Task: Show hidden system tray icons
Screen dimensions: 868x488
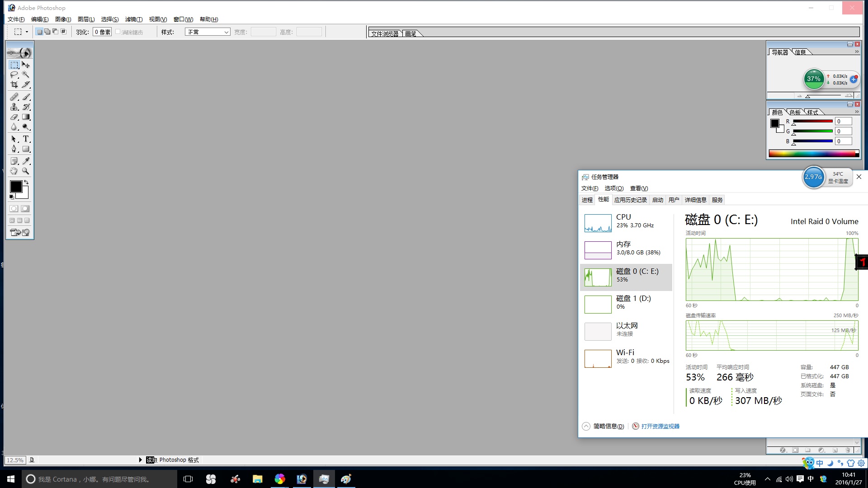Action: (x=768, y=479)
